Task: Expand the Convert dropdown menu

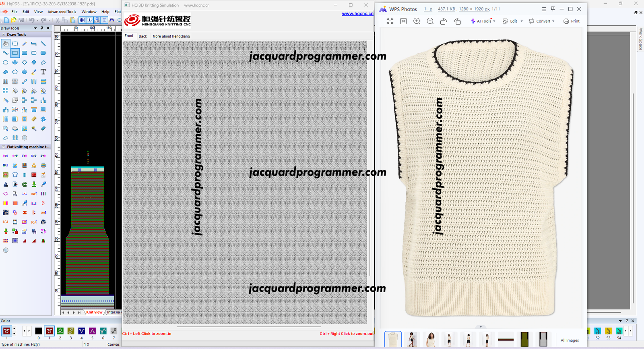Action: [542, 21]
